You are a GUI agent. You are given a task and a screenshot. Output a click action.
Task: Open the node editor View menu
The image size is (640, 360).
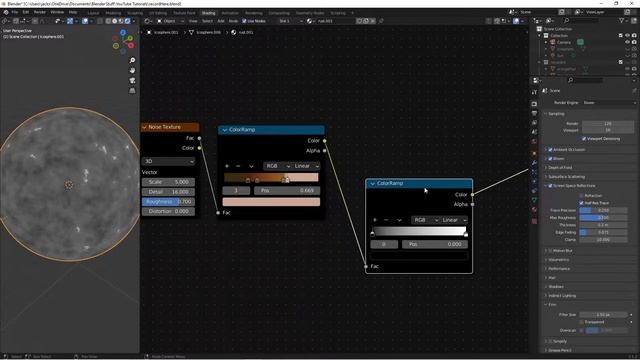[x=193, y=21]
